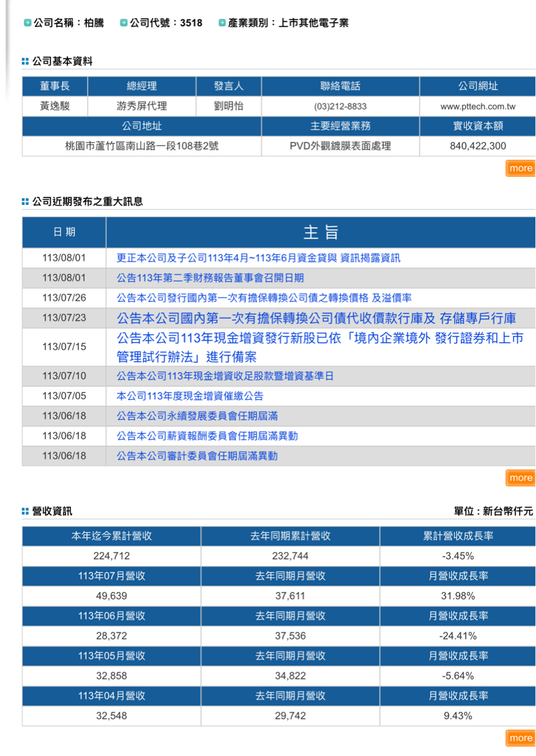Screen dimensions: 536x756
Task: Click 113年07月營收 header
Action: pos(112,576)
